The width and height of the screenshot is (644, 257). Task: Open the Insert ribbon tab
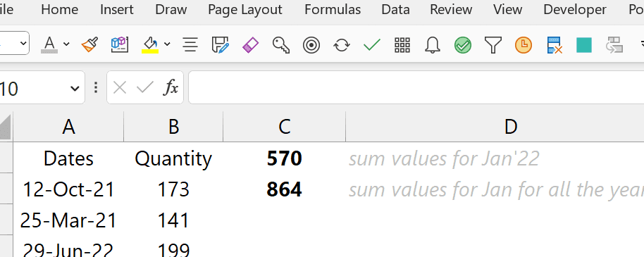(x=117, y=9)
